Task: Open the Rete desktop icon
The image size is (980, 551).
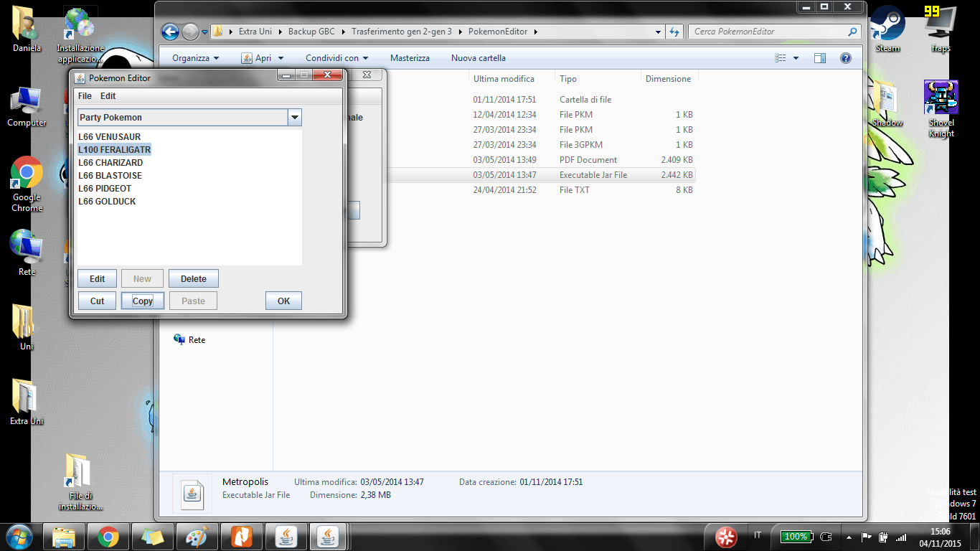Action: 27,253
